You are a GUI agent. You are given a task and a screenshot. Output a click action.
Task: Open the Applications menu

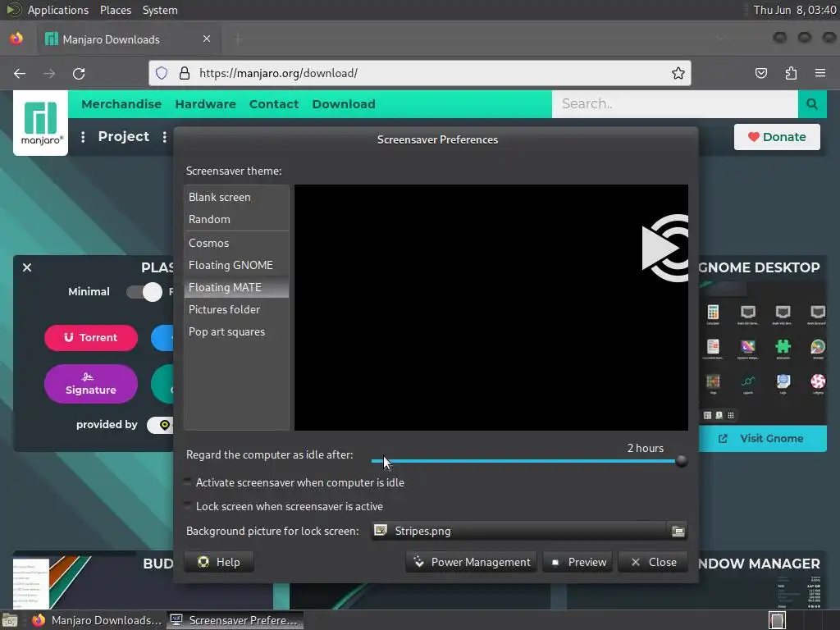click(58, 10)
